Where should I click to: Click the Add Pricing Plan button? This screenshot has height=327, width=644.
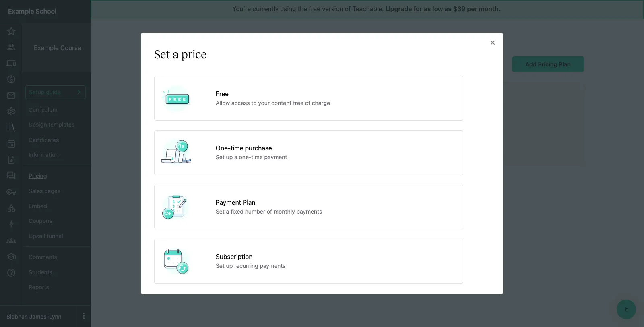[548, 64]
